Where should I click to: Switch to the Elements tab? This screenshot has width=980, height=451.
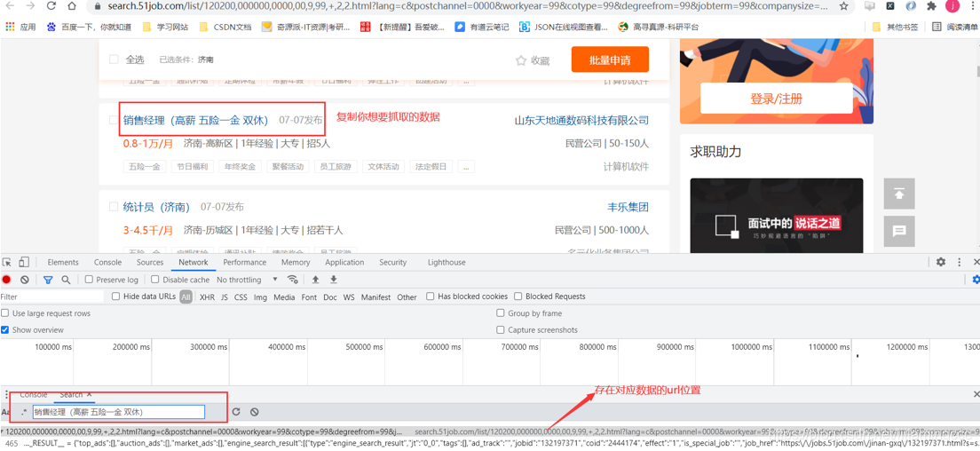pos(63,263)
